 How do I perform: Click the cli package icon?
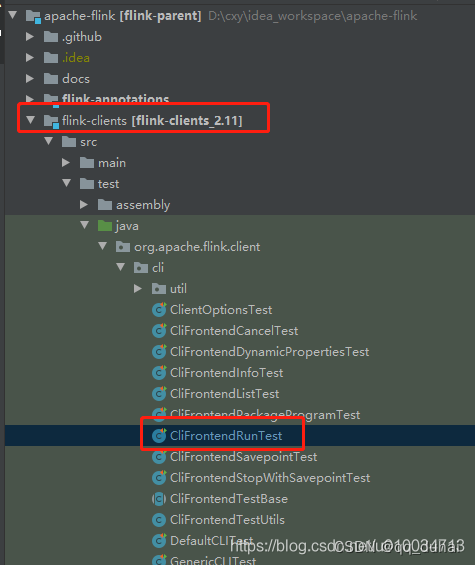(x=141, y=268)
